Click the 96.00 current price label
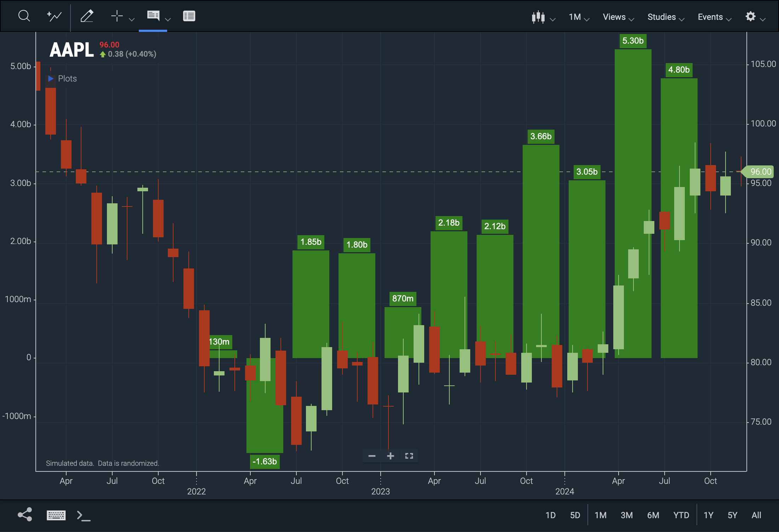Screen dimensions: 779x532 pos(757,172)
